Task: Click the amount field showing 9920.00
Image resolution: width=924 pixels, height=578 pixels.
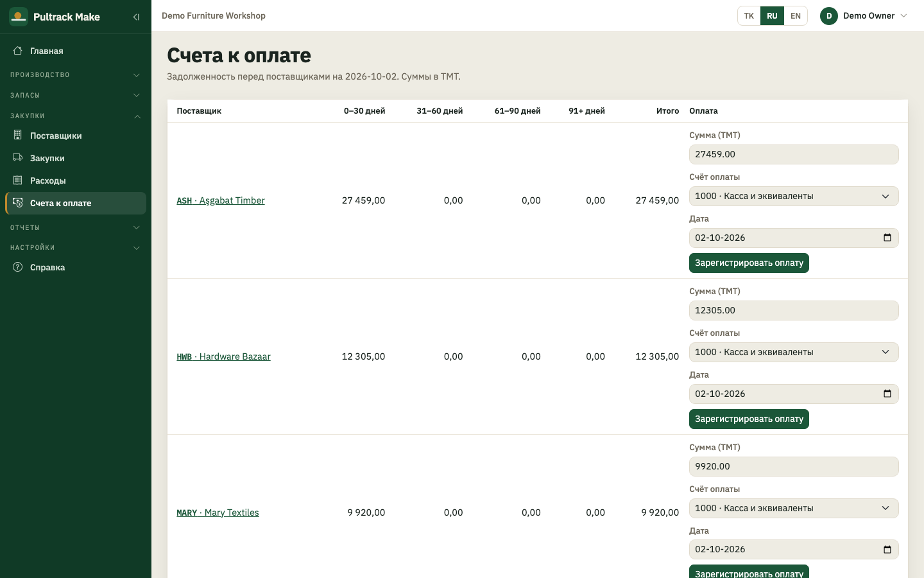Action: [x=794, y=466]
